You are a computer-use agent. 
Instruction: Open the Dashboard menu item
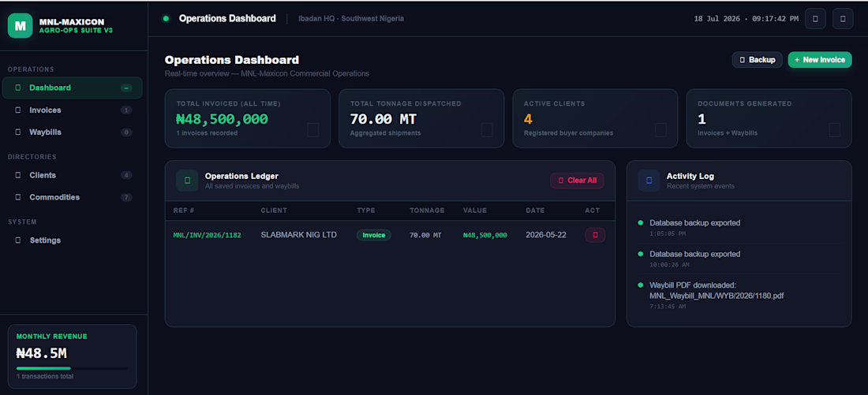point(72,88)
